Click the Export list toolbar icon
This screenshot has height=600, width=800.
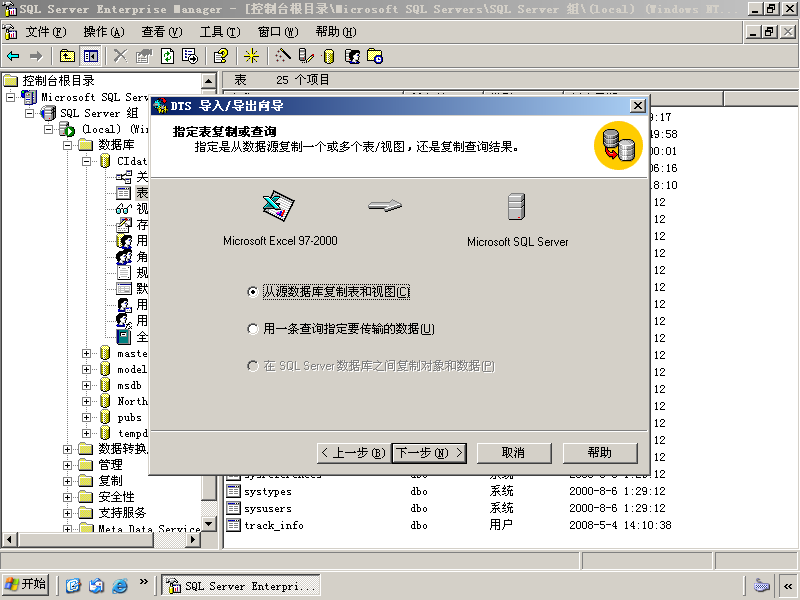coord(190,56)
